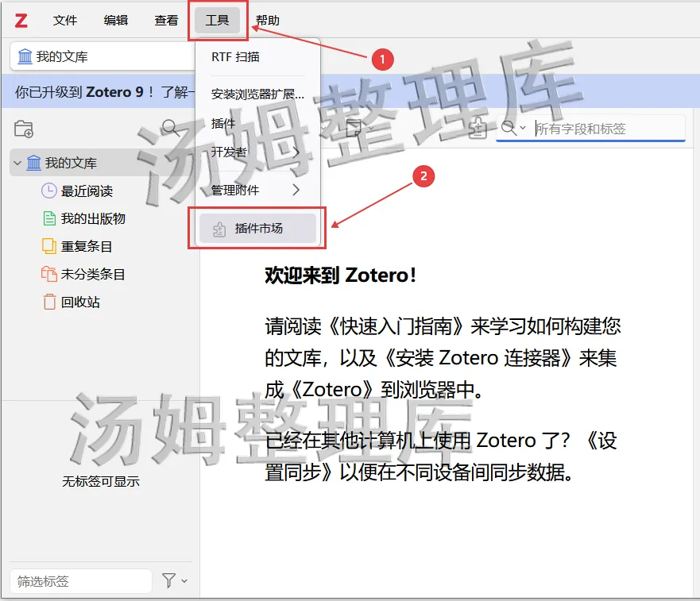Image resolution: width=700 pixels, height=601 pixels.
Task: Open the tag filter dropdown arrow
Action: pyautogui.click(x=184, y=581)
